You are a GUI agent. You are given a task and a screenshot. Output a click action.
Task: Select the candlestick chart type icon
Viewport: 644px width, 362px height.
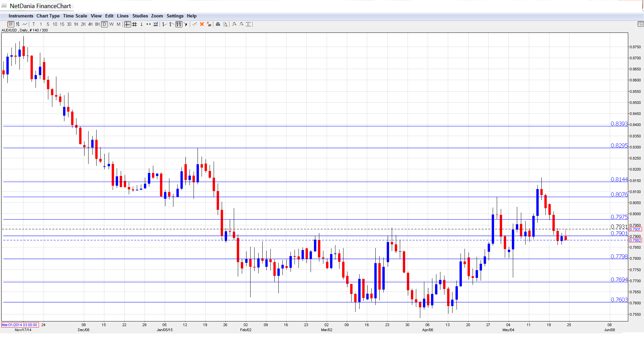(x=11, y=24)
